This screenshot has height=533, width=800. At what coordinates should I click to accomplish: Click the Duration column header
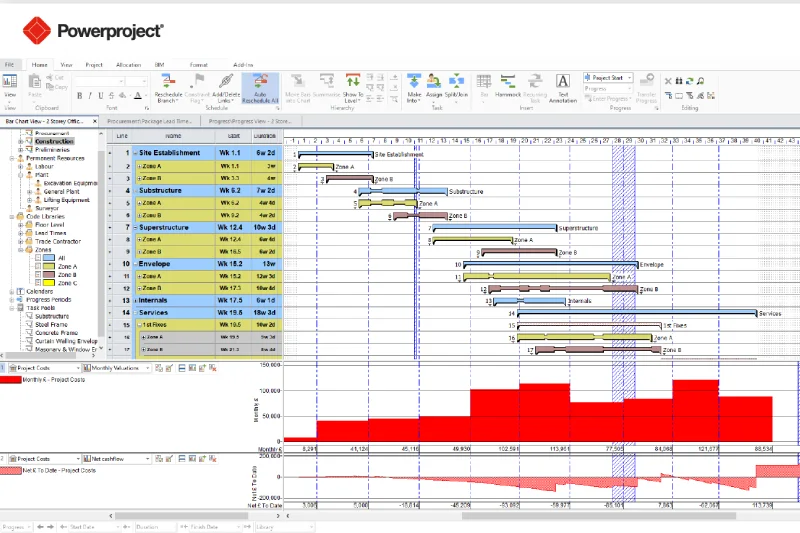(x=265, y=136)
